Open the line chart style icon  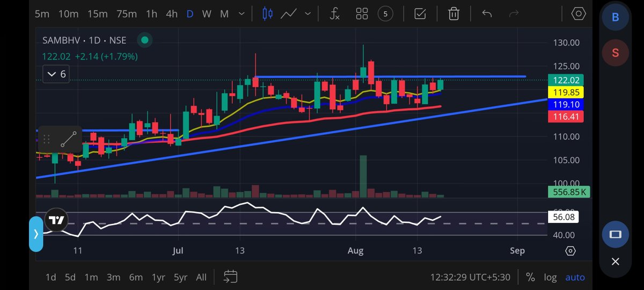coord(288,14)
